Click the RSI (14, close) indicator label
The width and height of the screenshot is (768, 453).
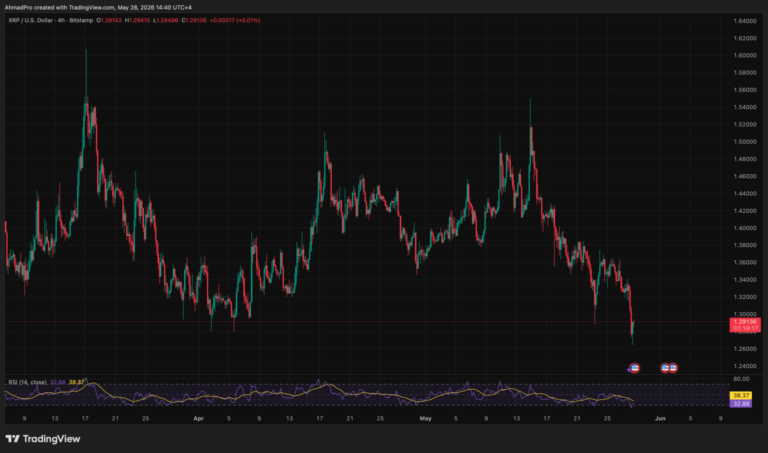point(28,382)
